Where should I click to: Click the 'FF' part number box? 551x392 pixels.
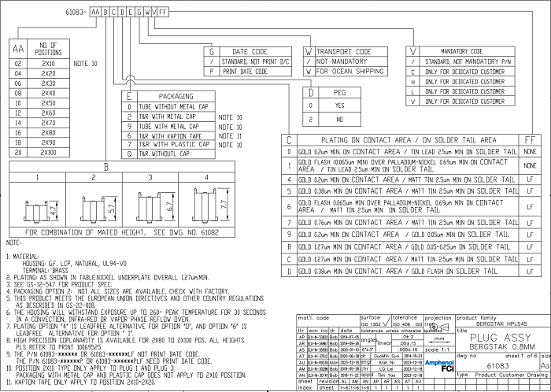pyautogui.click(x=163, y=13)
